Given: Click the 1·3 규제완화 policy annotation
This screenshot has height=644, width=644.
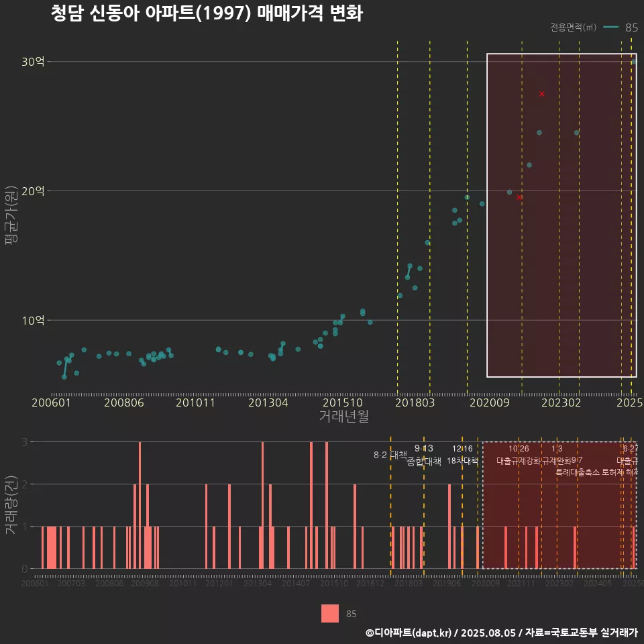Looking at the screenshot, I should (x=557, y=455).
